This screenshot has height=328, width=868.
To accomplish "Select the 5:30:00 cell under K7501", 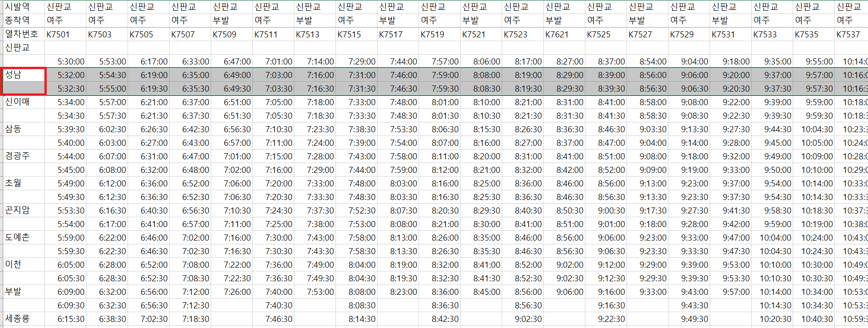I will (x=65, y=61).
